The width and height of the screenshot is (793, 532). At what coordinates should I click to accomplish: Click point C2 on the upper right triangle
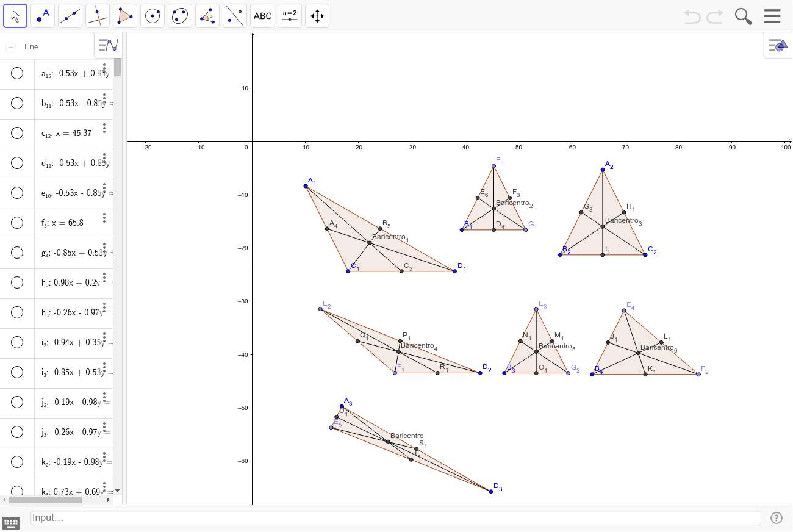pos(645,254)
